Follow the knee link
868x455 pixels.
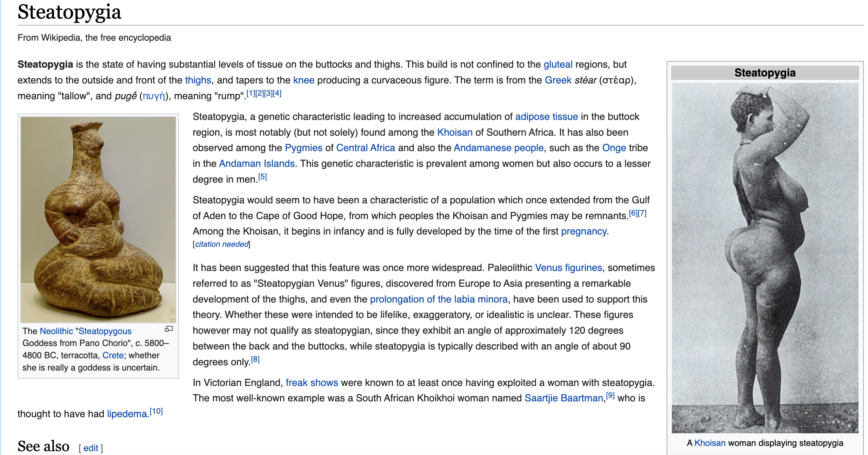[x=304, y=80]
